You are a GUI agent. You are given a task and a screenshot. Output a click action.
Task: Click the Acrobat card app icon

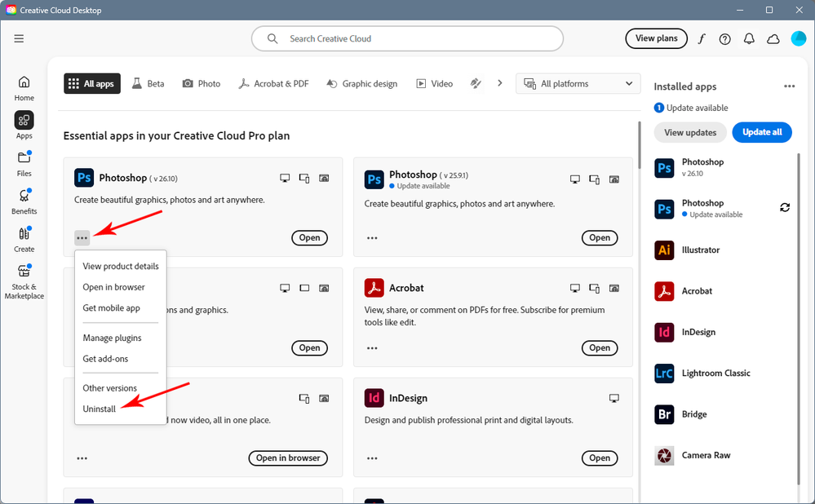coord(374,288)
